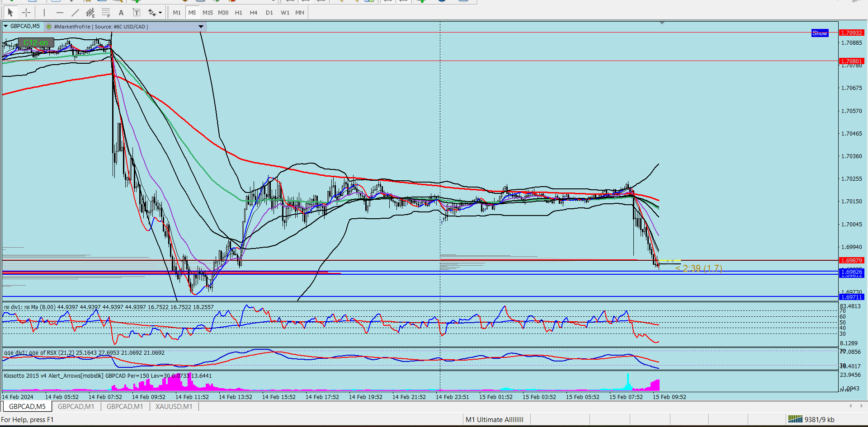This screenshot has width=868, height=427.
Task: Click the 9381/9 kb traffic indicator
Action: coord(820,420)
